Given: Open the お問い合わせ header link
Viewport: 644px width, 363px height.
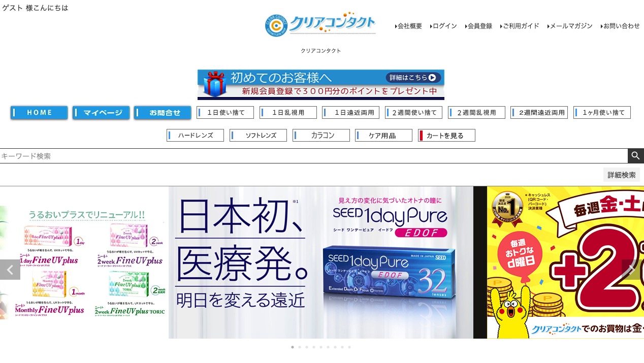Looking at the screenshot, I should pos(620,26).
